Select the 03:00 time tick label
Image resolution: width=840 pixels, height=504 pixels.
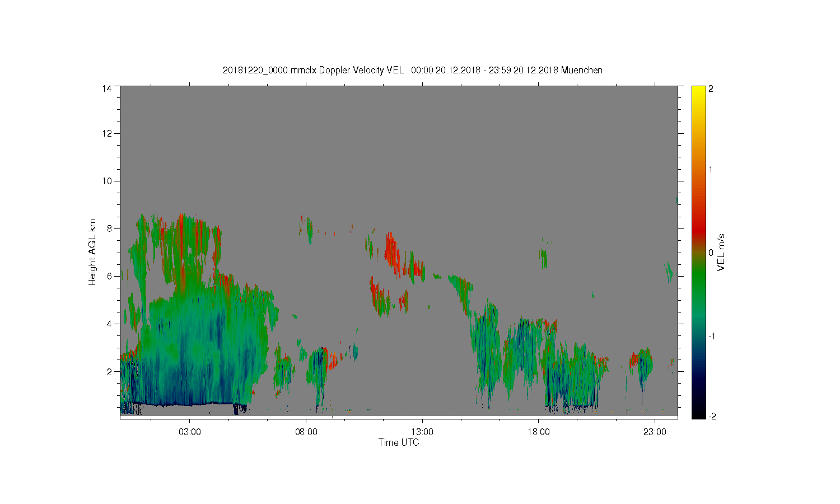pos(190,432)
